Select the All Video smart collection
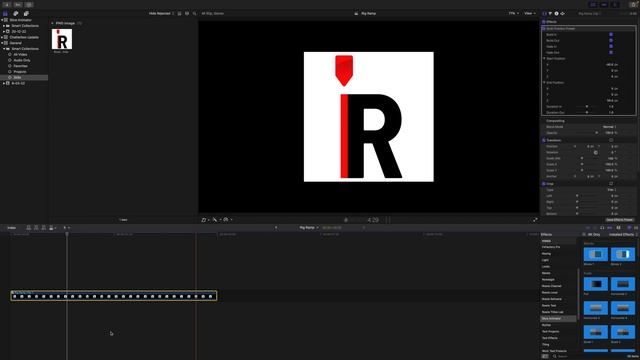 coord(20,54)
